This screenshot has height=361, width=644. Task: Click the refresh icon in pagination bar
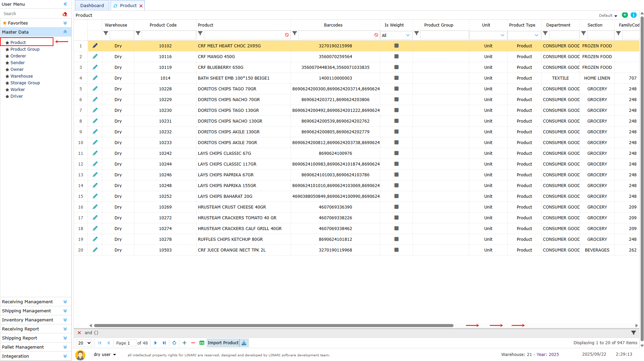click(174, 343)
